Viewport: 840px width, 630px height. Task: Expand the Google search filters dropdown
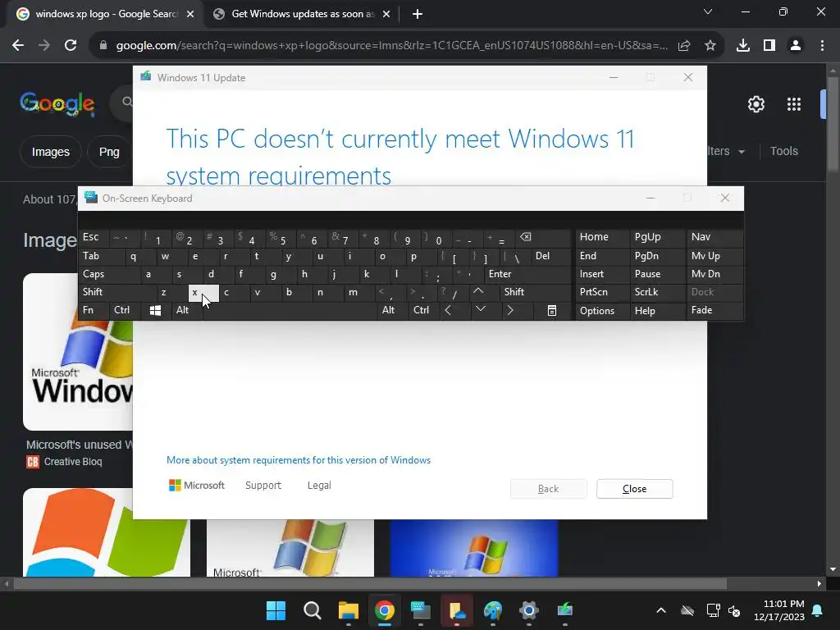[725, 152]
